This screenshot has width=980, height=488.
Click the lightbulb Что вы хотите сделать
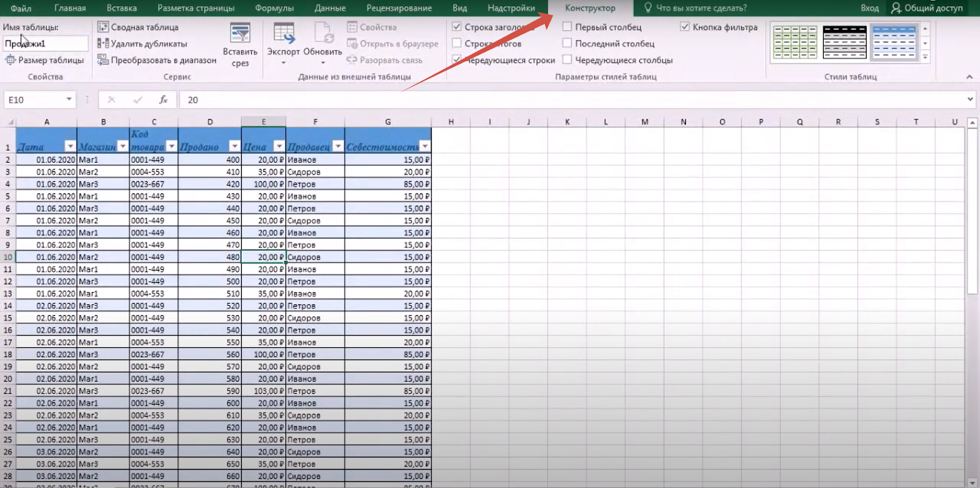tap(648, 8)
